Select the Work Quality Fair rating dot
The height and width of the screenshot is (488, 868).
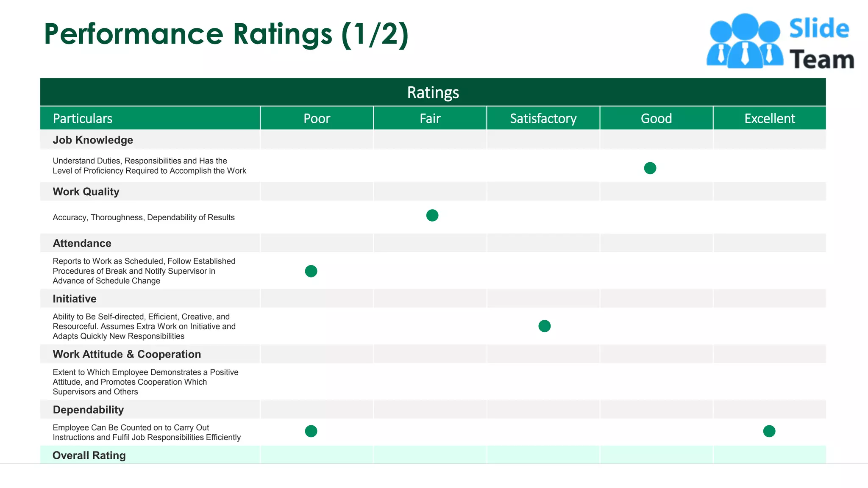[x=432, y=215]
